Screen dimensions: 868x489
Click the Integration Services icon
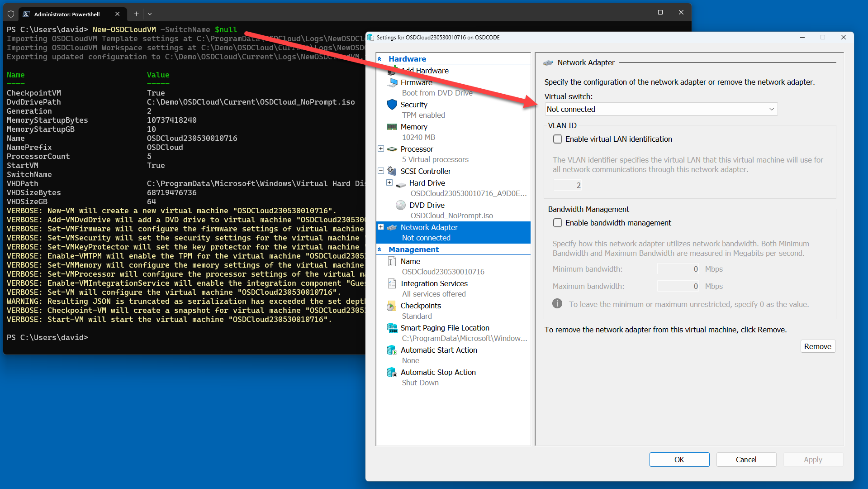coord(392,284)
